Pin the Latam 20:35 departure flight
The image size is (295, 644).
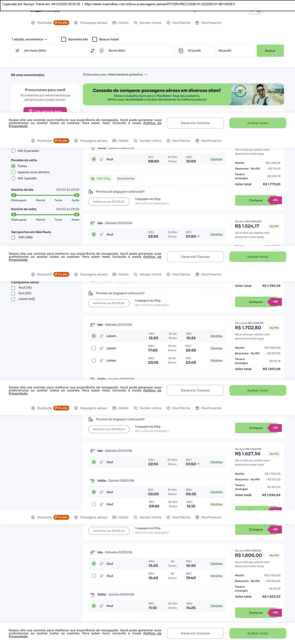pyautogui.click(x=101, y=360)
